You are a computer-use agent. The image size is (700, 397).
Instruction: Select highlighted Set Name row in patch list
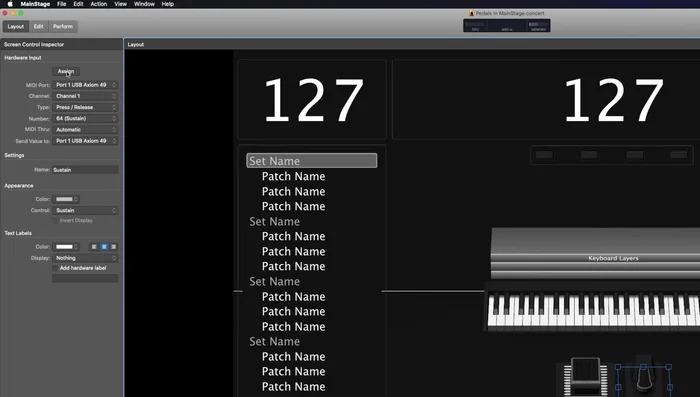[312, 161]
